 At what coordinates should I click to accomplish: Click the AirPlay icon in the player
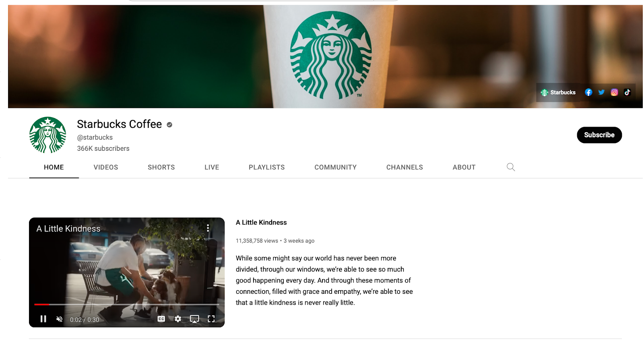click(x=194, y=319)
